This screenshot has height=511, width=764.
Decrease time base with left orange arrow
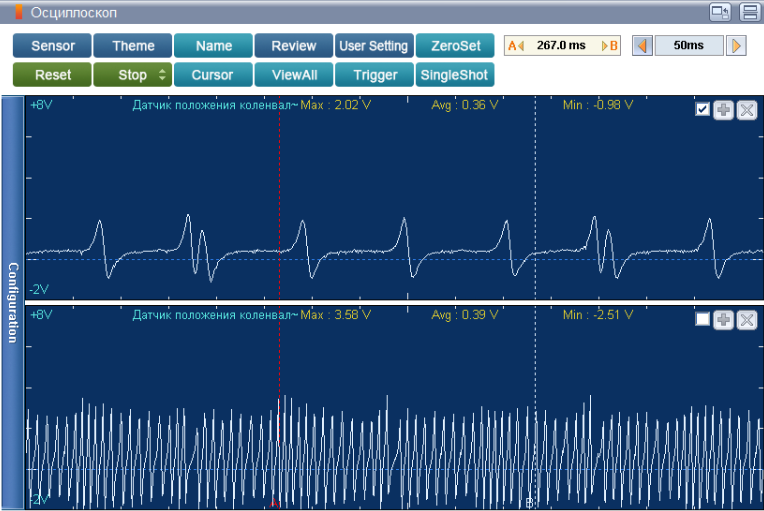click(x=642, y=46)
